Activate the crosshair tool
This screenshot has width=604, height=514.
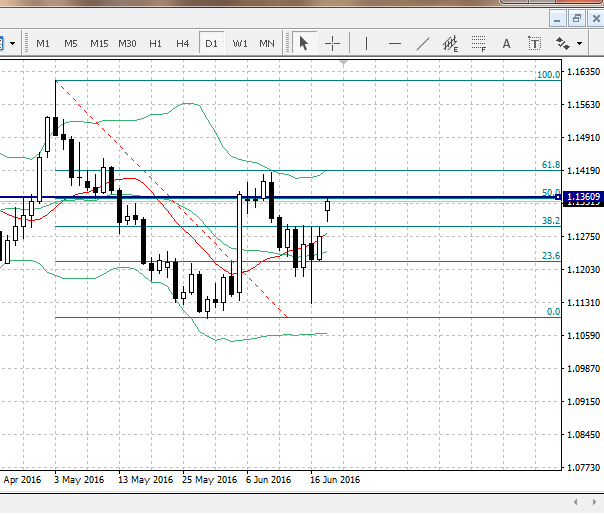[x=332, y=44]
